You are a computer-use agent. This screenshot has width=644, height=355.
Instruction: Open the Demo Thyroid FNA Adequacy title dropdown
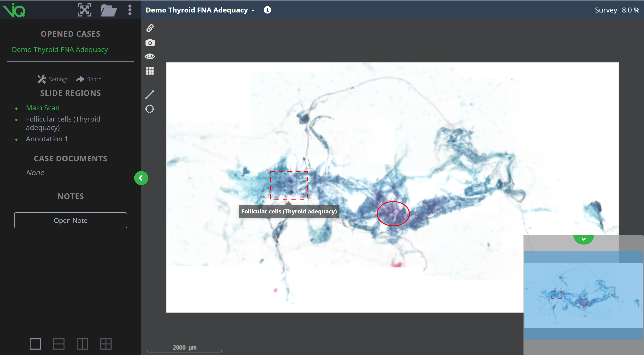(200, 10)
